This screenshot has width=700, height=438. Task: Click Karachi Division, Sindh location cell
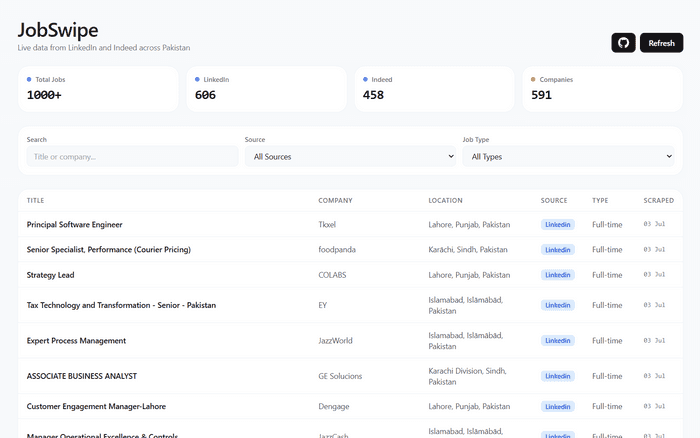467,376
